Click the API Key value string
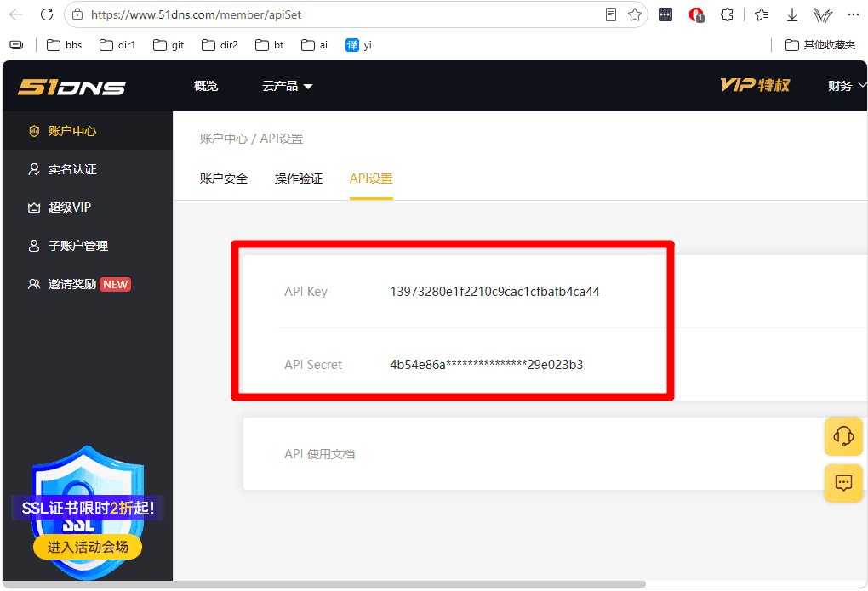868x591 pixels. [495, 292]
